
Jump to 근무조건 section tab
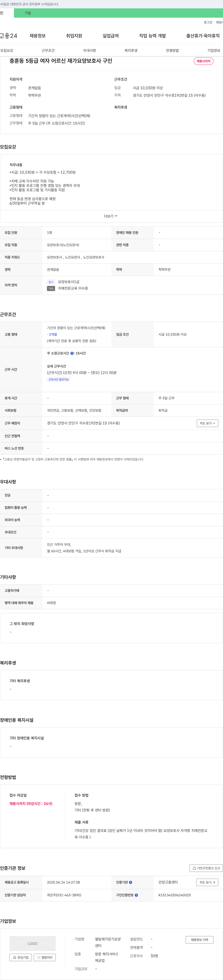coord(48,51)
